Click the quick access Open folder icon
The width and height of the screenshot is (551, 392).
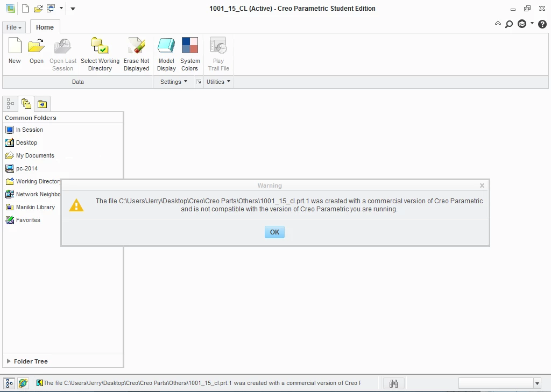pos(38,9)
